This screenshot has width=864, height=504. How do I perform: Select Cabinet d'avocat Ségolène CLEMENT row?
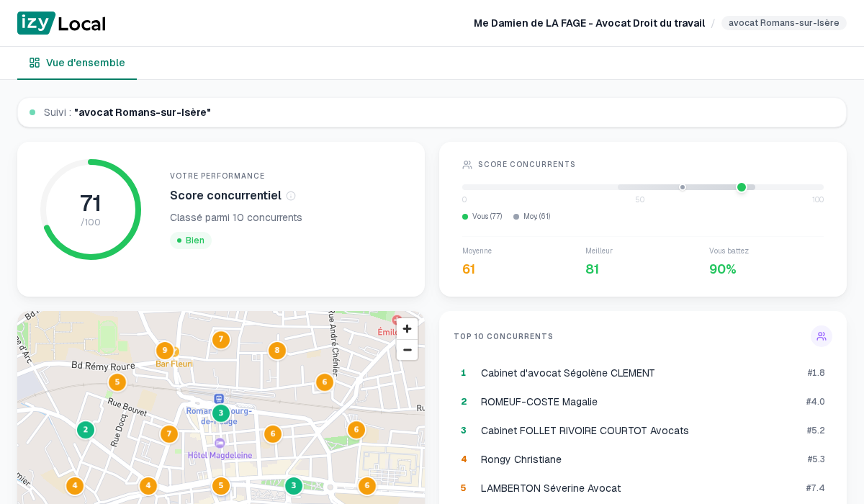click(568, 373)
